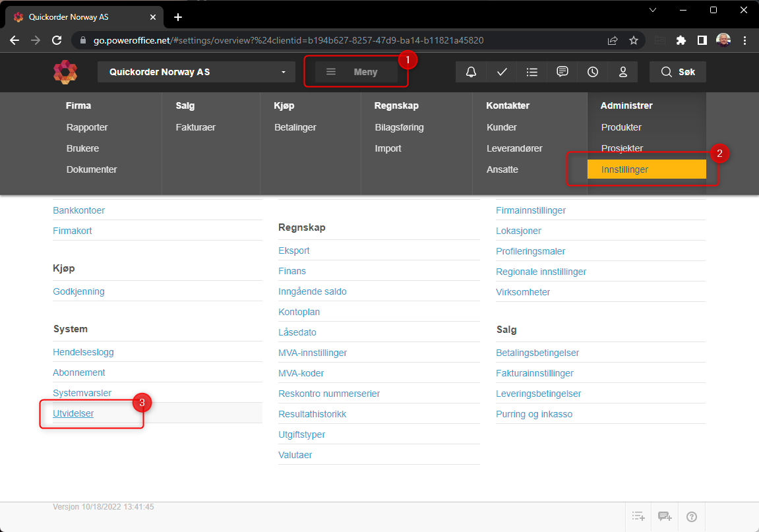
Task: Open the Reskontro nummerserier link
Action: pos(329,394)
